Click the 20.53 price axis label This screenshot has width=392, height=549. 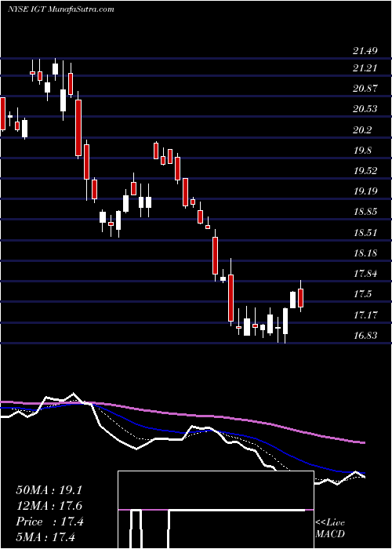(x=365, y=109)
